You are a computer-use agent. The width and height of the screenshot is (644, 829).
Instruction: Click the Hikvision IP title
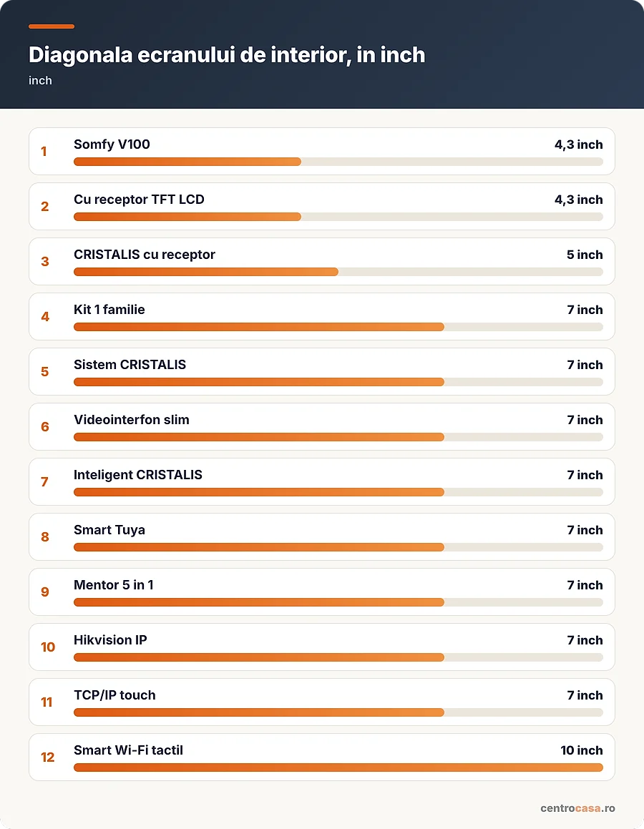[x=110, y=639]
